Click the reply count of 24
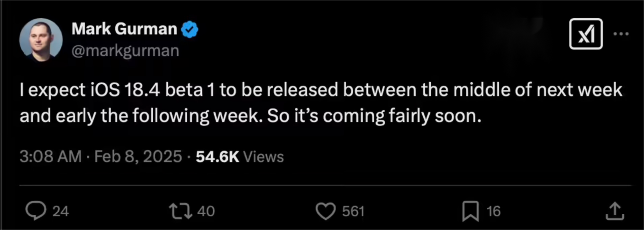 (x=60, y=211)
